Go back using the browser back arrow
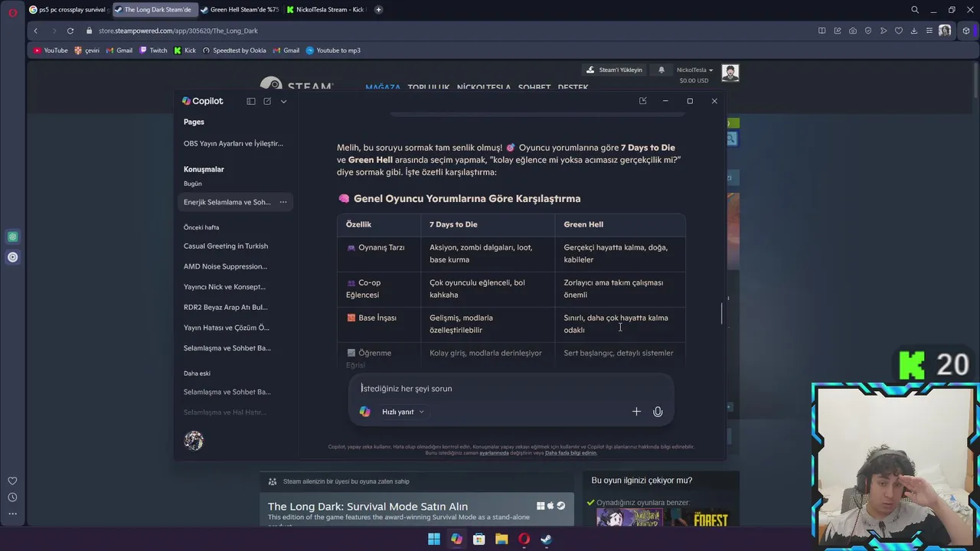The height and width of the screenshot is (551, 980). (35, 31)
